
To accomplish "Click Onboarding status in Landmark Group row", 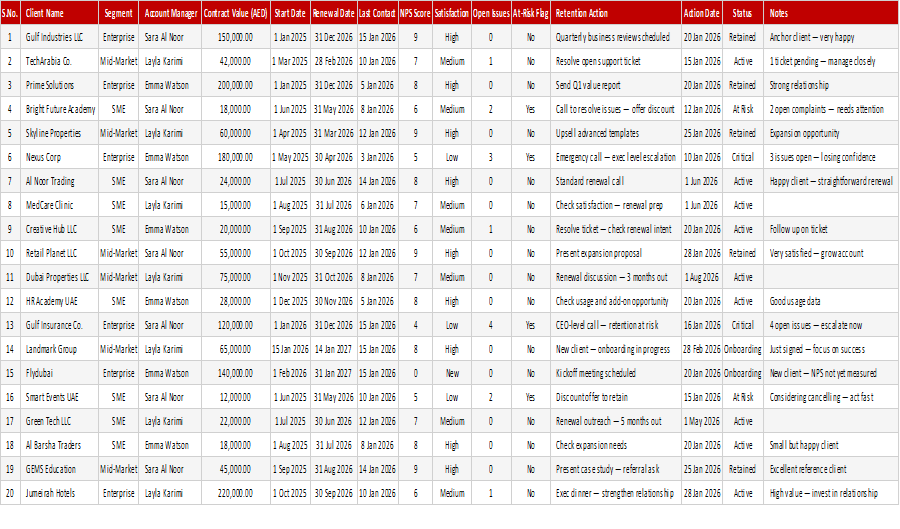I will [742, 349].
